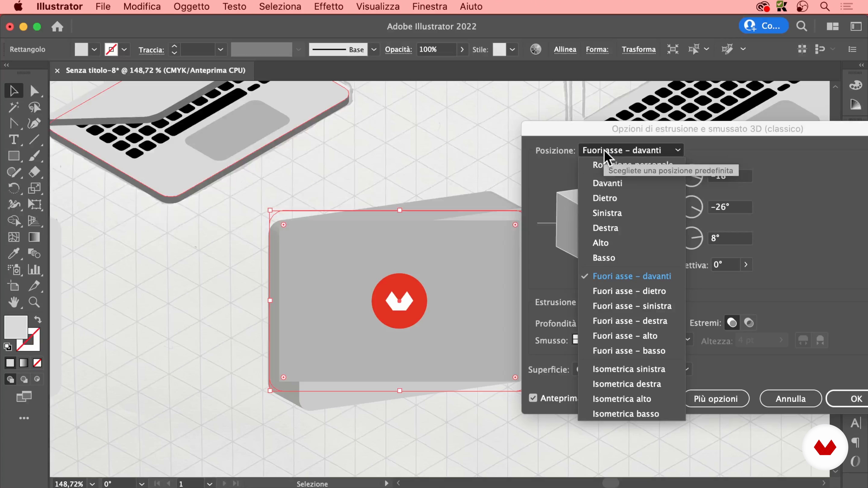This screenshot has width=868, height=488.
Task: Open the Effetto menu
Action: [x=328, y=6]
